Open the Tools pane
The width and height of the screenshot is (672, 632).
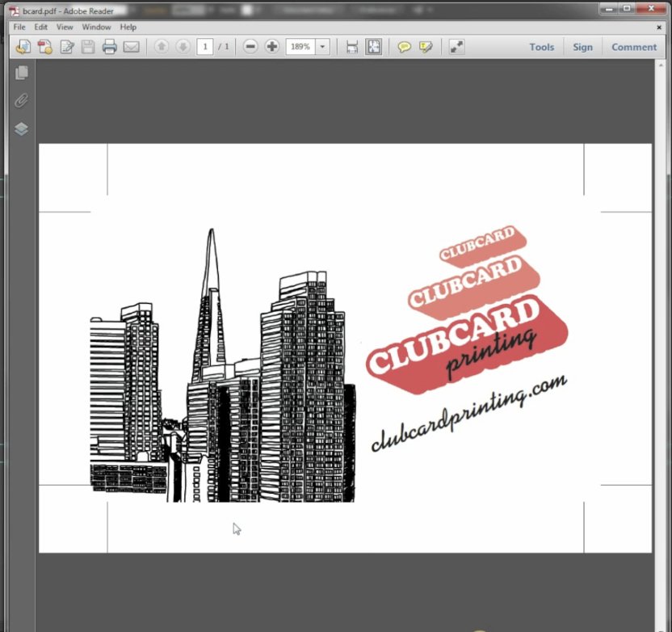coord(541,46)
